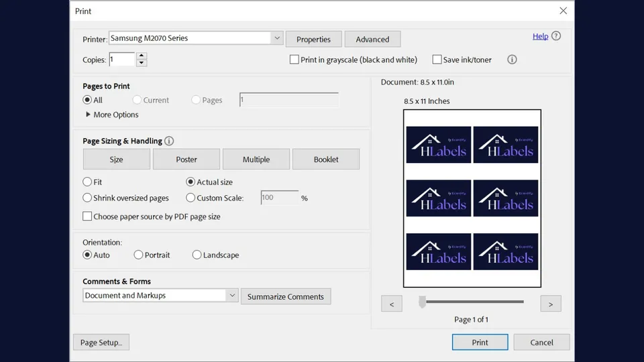The image size is (644, 362).
Task: Go to next preview page
Action: (x=551, y=304)
